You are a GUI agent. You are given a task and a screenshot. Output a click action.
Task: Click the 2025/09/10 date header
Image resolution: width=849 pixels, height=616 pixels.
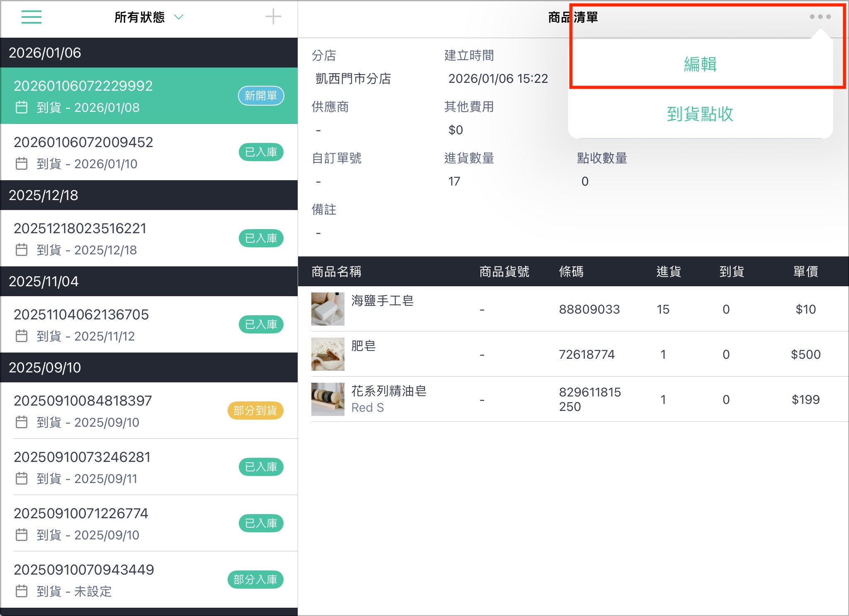click(x=149, y=367)
